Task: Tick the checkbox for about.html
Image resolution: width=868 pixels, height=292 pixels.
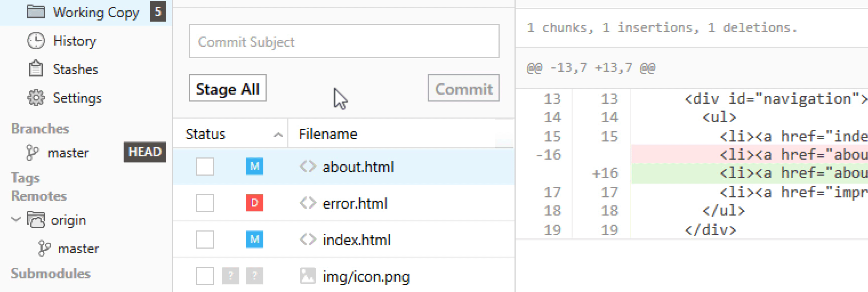Action: [x=205, y=167]
